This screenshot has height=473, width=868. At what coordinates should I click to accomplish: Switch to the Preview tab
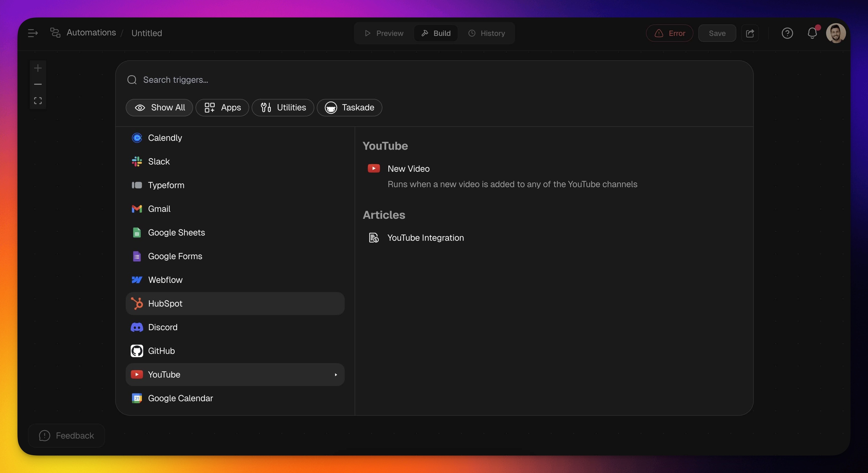point(384,33)
